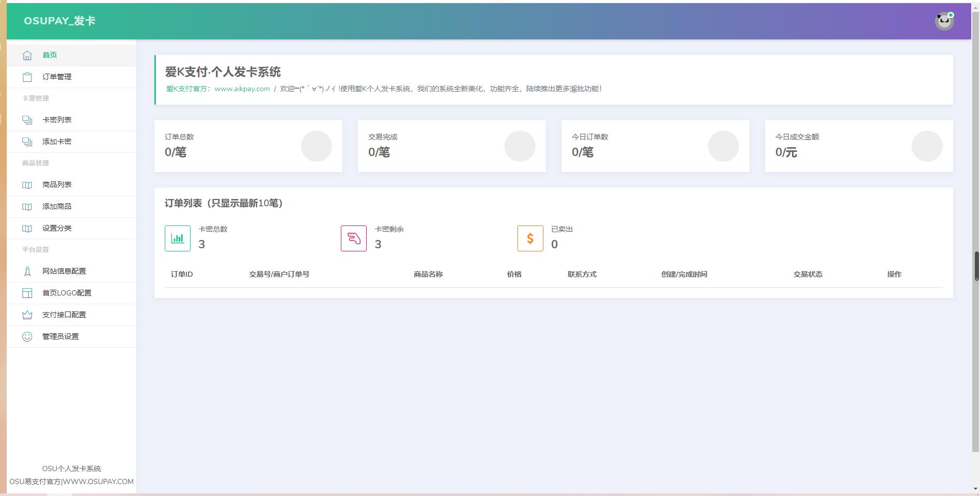
Task: Click the home icon in sidebar
Action: 27,55
